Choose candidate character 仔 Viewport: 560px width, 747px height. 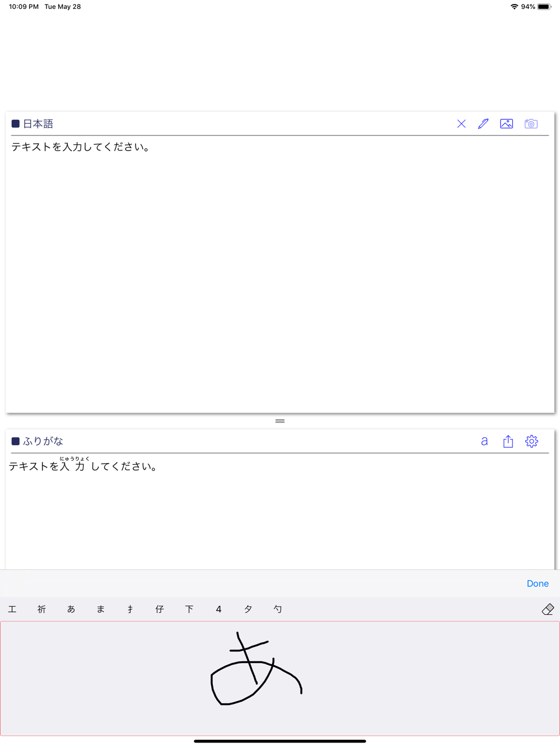pyautogui.click(x=160, y=609)
